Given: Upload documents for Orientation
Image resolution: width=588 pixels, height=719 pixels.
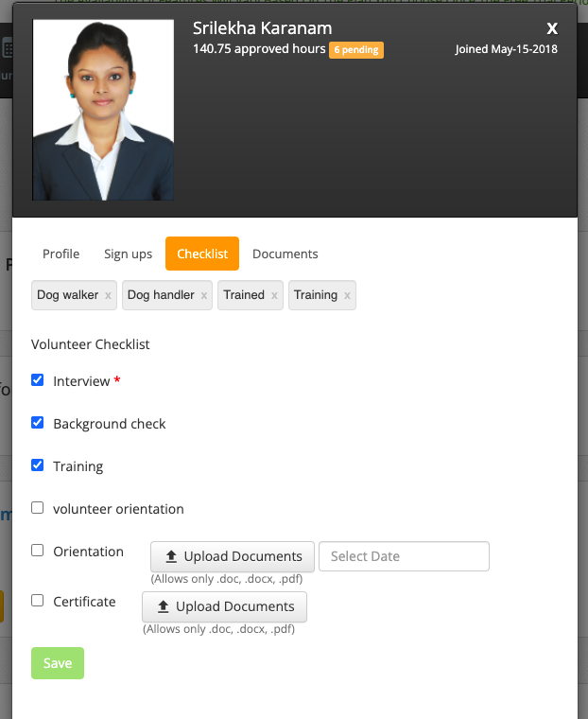Looking at the screenshot, I should [233, 556].
